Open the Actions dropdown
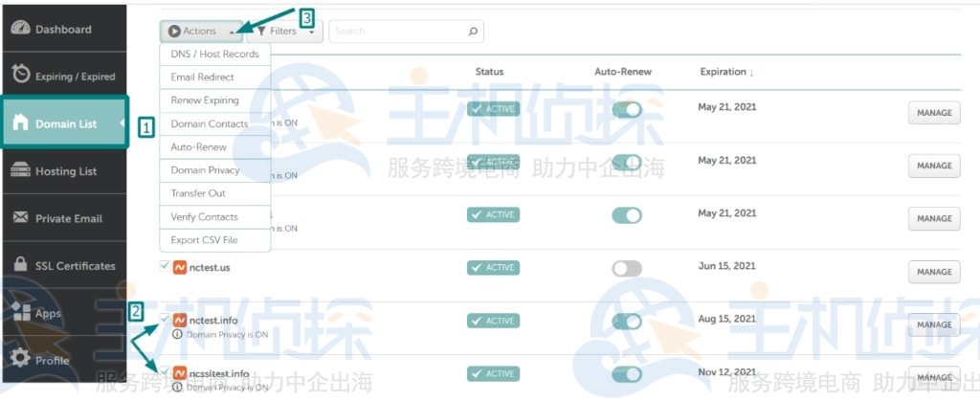 (201, 31)
